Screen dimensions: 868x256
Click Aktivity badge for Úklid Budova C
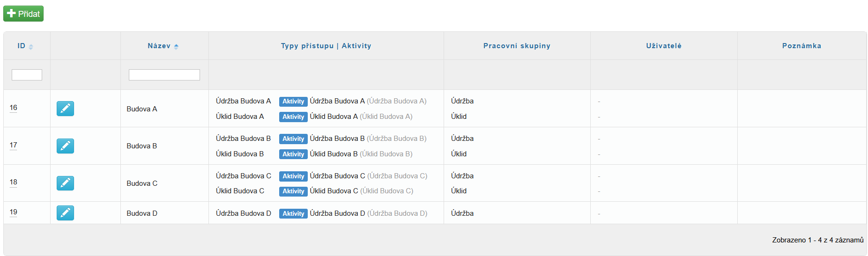tap(293, 191)
